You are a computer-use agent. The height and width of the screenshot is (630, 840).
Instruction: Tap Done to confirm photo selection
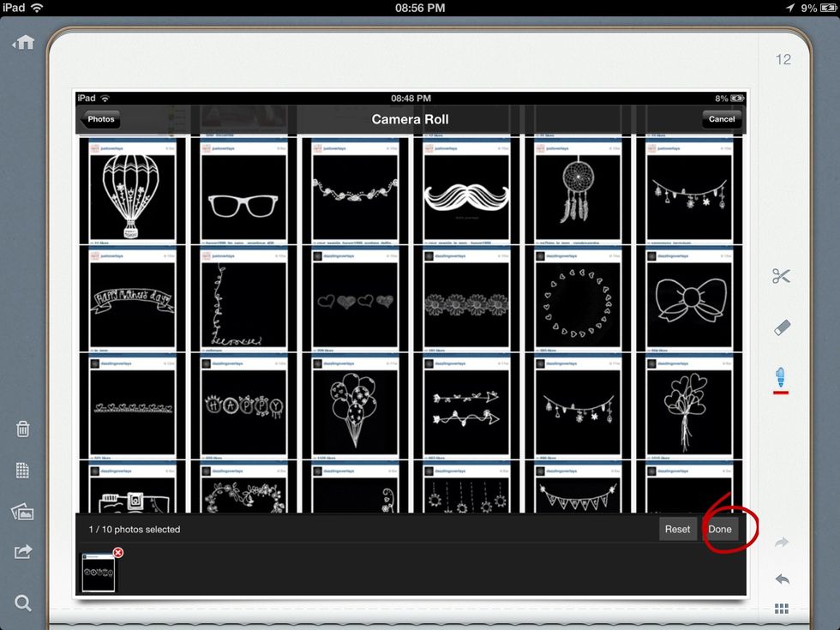coord(720,529)
